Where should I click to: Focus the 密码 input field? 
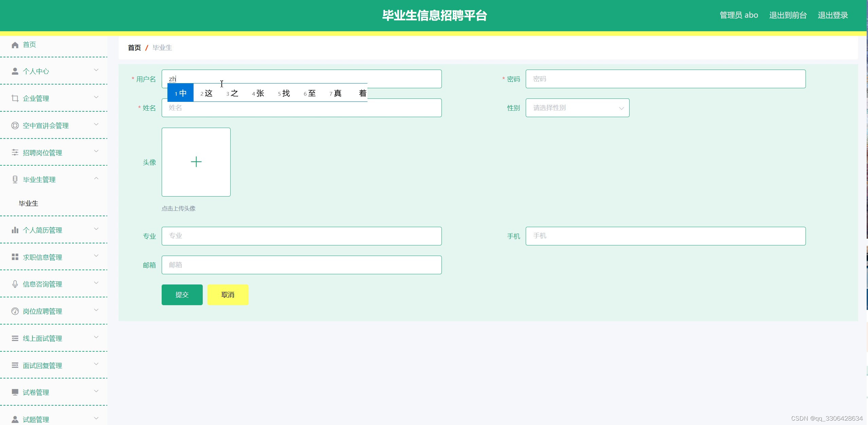666,79
